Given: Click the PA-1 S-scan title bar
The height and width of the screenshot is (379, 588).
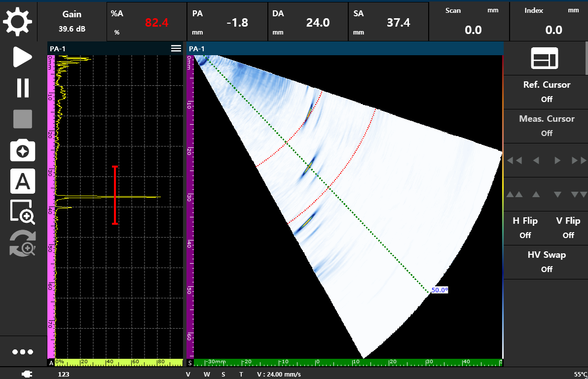Looking at the screenshot, I should (345, 49).
